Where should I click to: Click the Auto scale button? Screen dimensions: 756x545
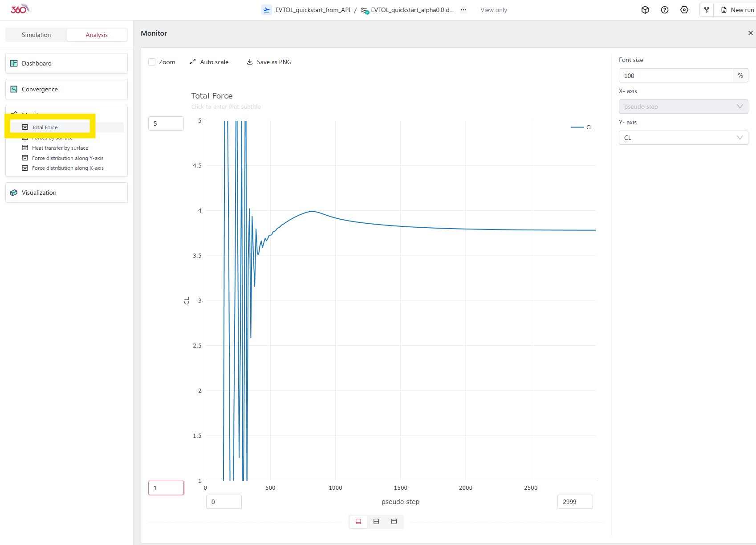click(x=209, y=62)
